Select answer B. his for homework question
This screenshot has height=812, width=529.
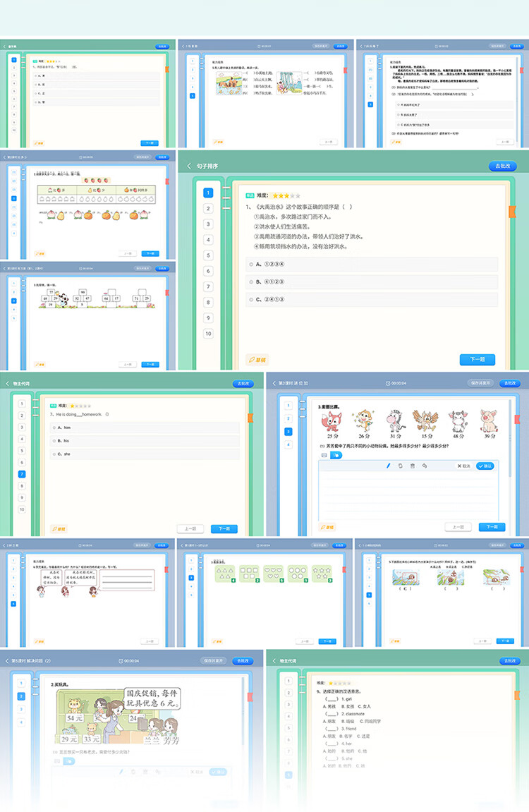click(145, 441)
